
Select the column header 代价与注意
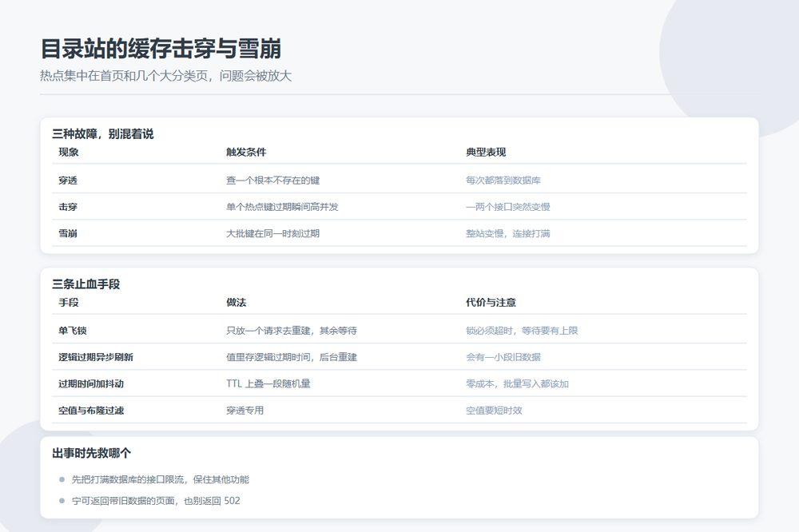click(491, 302)
